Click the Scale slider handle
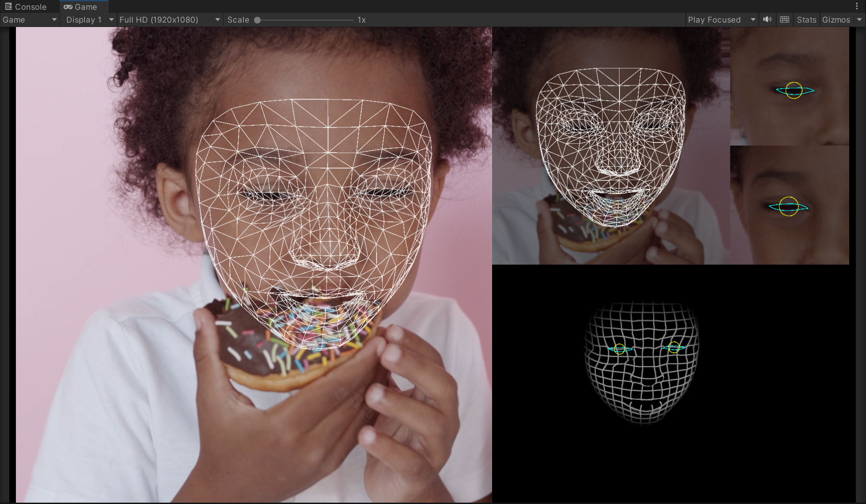 click(x=257, y=20)
